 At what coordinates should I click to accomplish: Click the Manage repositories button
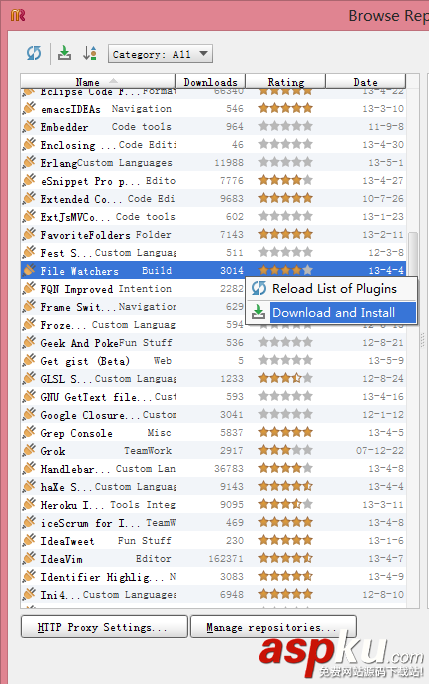[x=273, y=627]
